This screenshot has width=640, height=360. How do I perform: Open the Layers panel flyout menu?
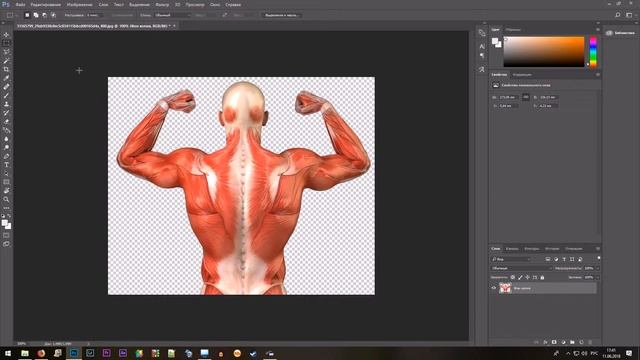tap(598, 249)
